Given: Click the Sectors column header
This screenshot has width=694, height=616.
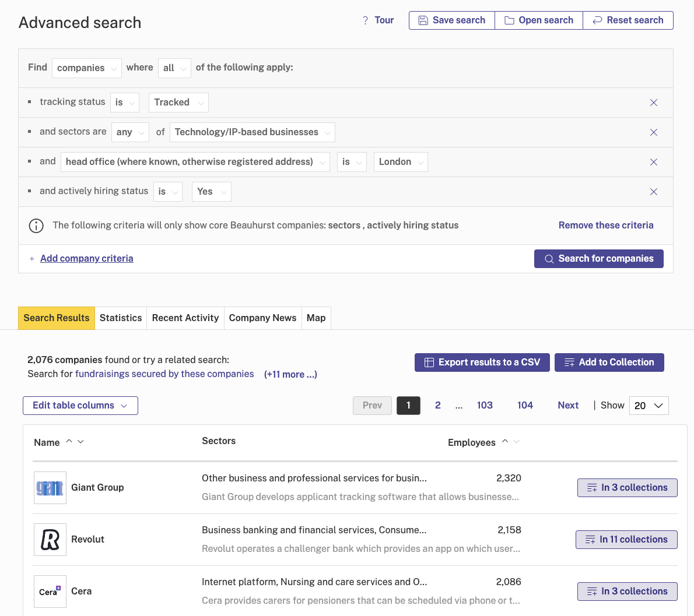Looking at the screenshot, I should tap(219, 441).
